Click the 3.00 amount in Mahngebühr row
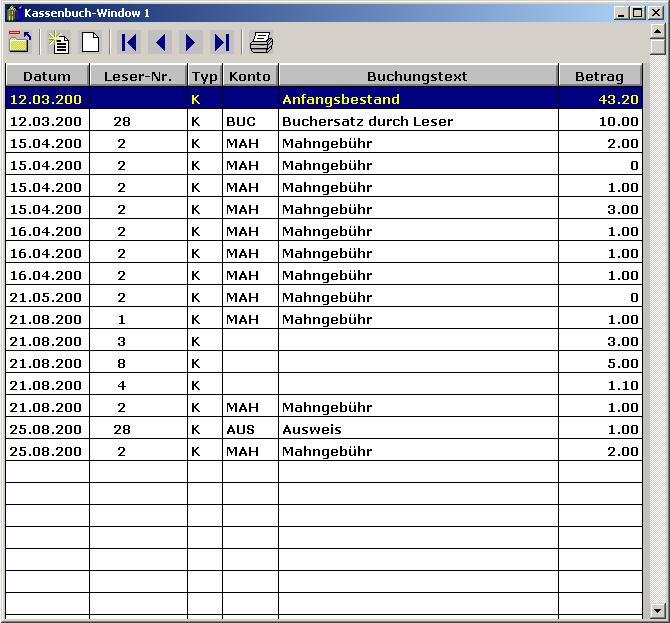 coord(600,209)
